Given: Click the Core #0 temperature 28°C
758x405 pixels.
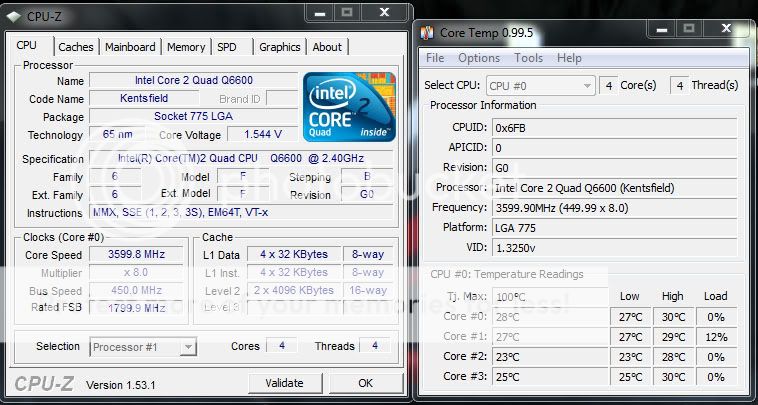Looking at the screenshot, I should tap(550, 317).
